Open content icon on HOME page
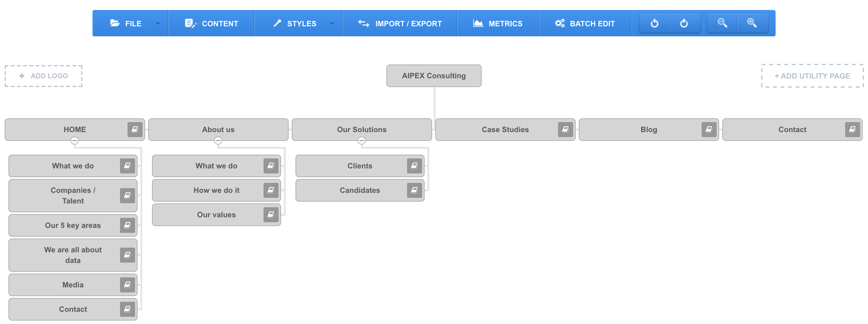 (135, 130)
